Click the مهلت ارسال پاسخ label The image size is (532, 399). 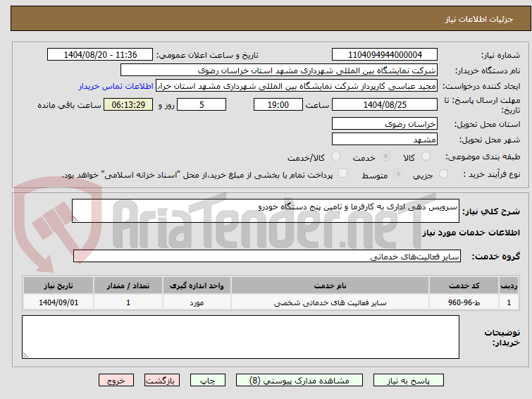tap(482, 105)
